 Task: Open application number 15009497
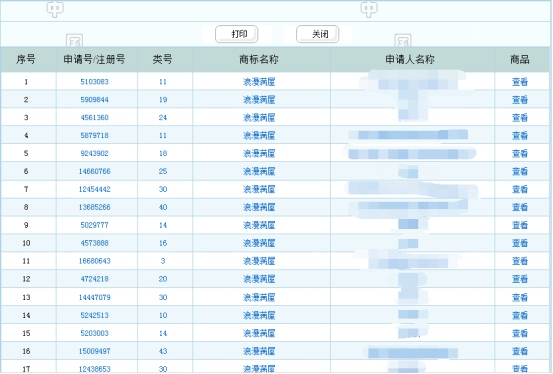click(95, 351)
